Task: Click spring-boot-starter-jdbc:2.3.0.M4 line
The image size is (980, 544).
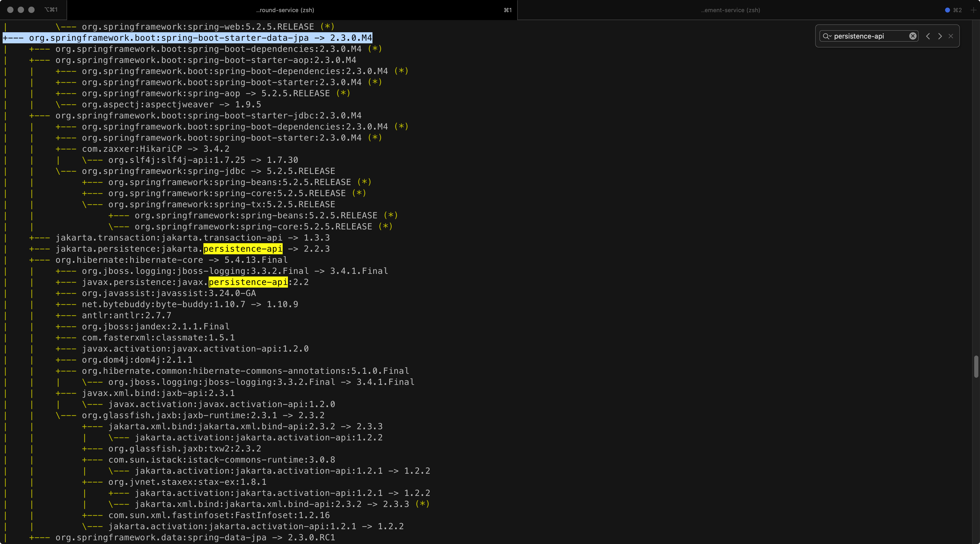Action: 208,115
